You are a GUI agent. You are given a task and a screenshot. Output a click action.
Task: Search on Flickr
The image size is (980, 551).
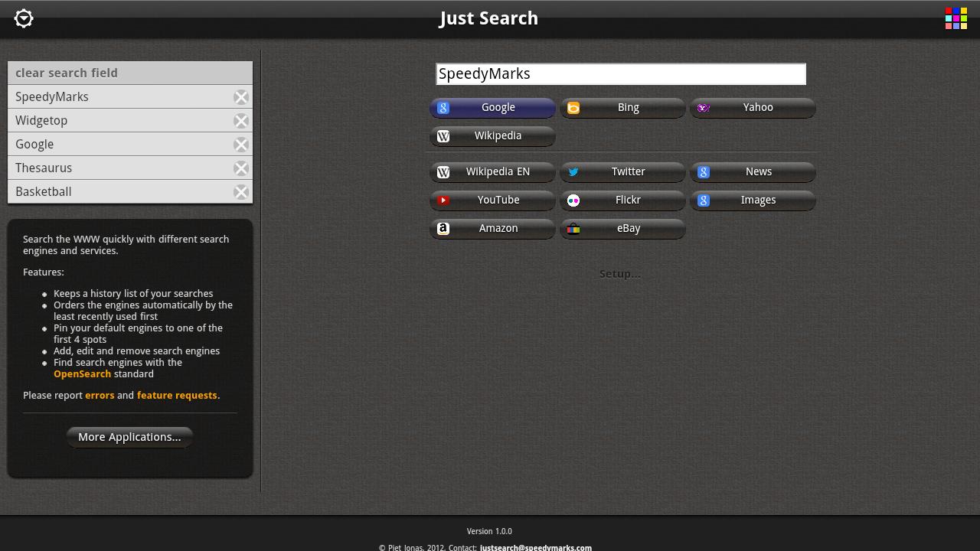622,201
